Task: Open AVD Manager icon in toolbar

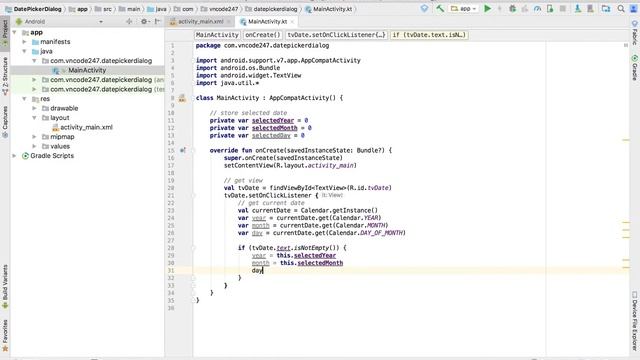Action: click(x=578, y=9)
